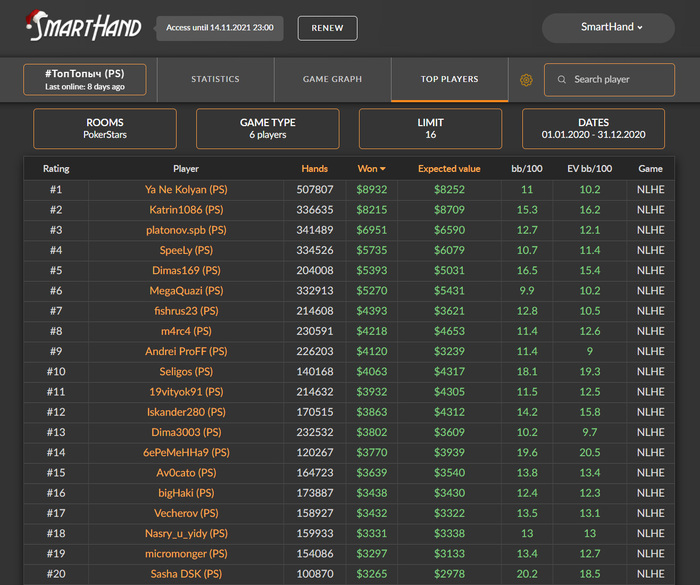Open player Katrin1086 (PS) profile
Viewport: 700px width, 585px height.
pos(186,210)
